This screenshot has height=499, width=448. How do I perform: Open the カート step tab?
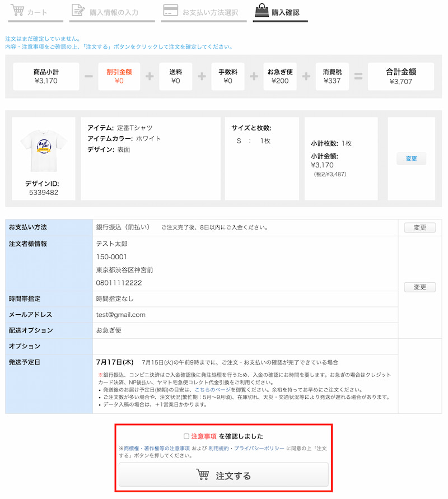36,12
